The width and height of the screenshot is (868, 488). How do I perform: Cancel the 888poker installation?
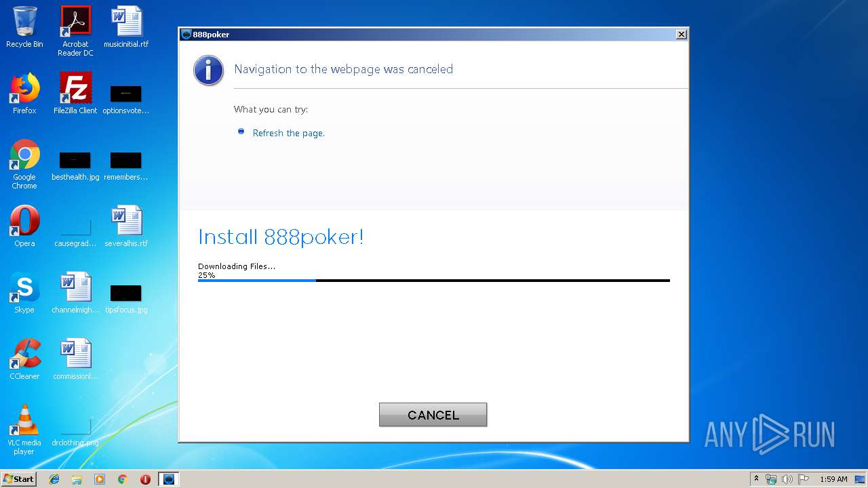(x=433, y=415)
